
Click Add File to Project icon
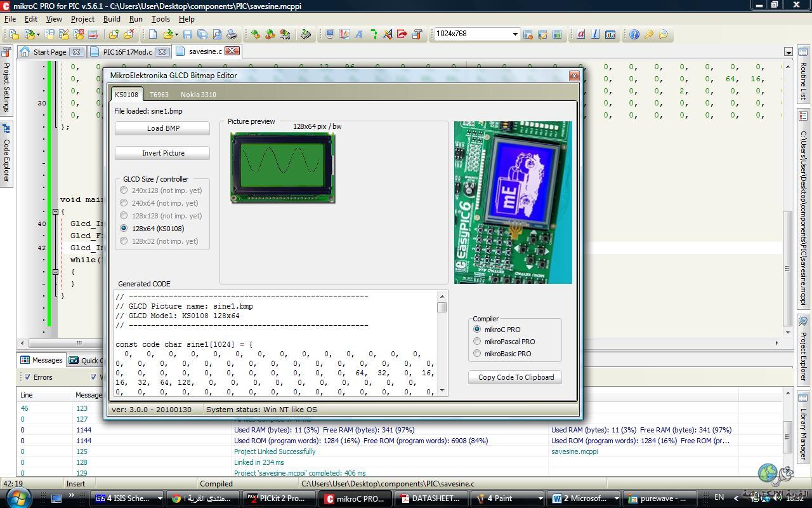[x=114, y=34]
